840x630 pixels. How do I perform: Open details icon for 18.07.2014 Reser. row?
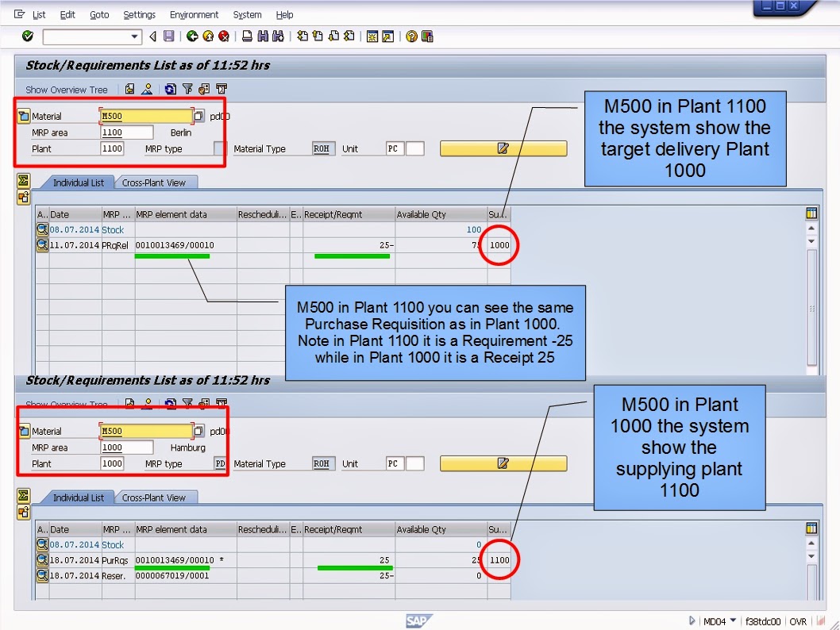42,576
